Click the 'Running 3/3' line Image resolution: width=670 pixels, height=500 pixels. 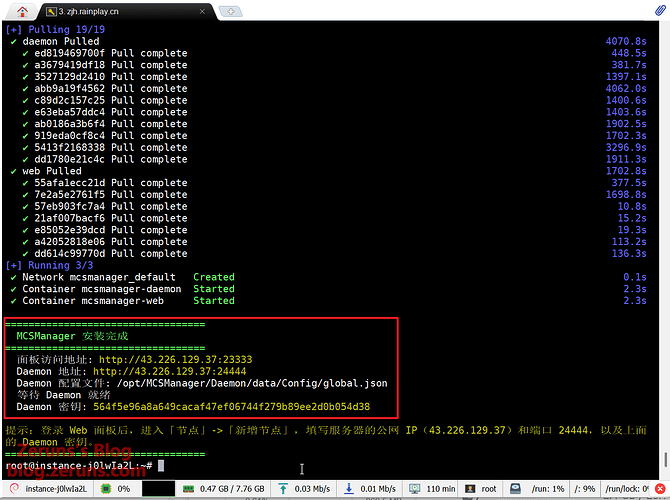pos(49,265)
